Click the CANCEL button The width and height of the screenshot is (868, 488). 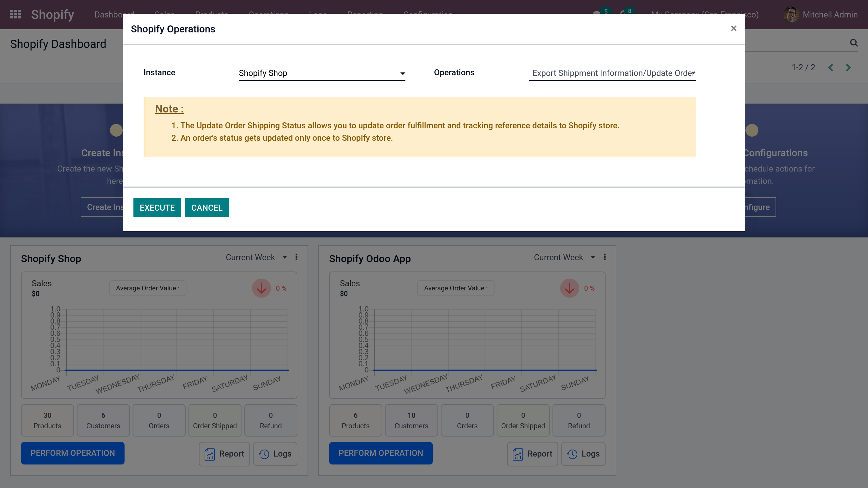207,207
